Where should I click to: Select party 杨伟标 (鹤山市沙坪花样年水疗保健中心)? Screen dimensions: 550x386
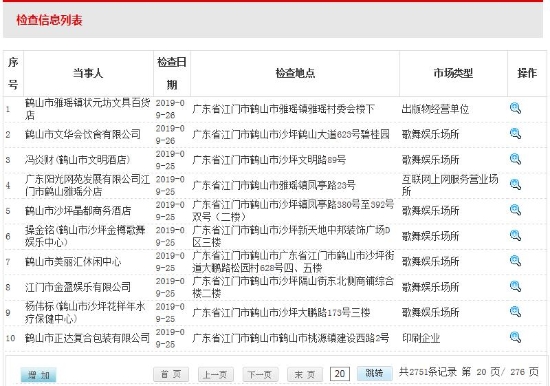(x=85, y=312)
